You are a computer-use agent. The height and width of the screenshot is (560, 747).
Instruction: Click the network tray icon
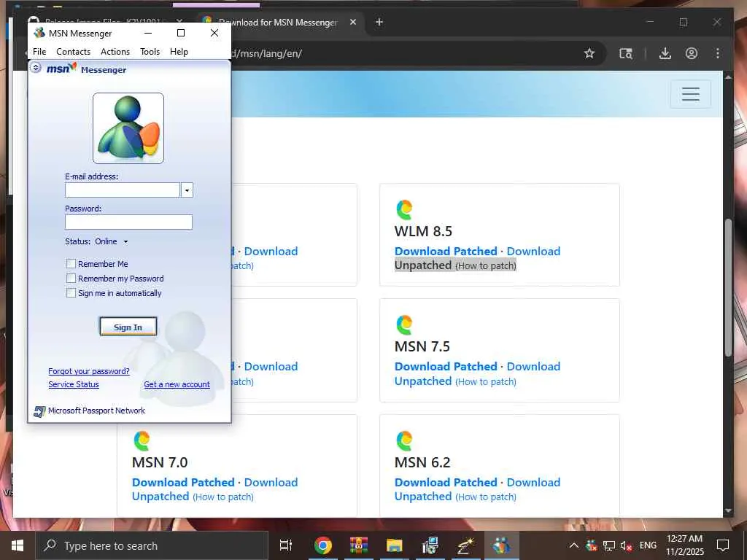coord(609,545)
